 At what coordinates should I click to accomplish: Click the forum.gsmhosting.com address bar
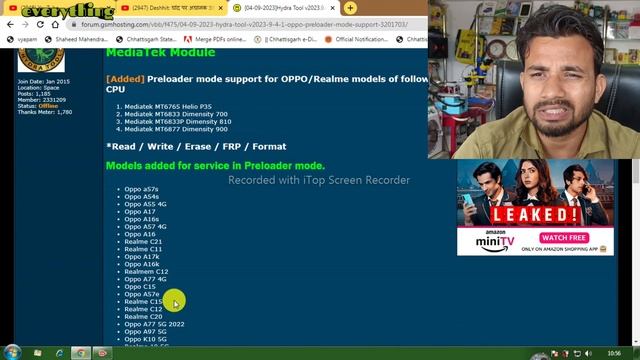coord(244,24)
